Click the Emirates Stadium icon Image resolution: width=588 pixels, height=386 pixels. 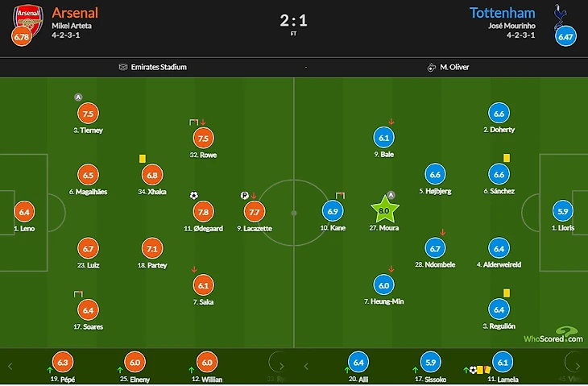point(123,67)
